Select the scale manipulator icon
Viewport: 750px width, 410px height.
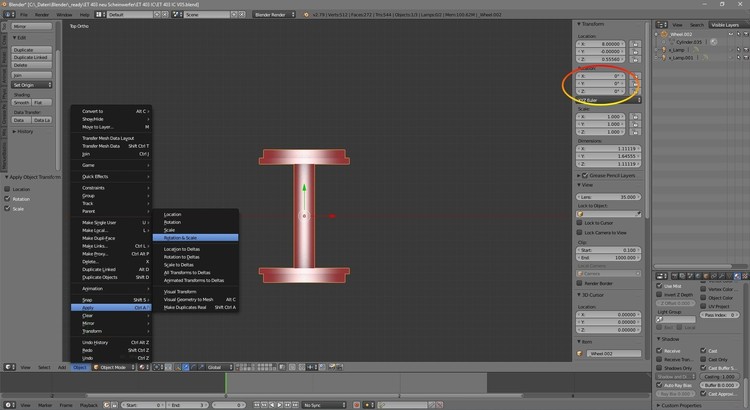click(x=201, y=367)
